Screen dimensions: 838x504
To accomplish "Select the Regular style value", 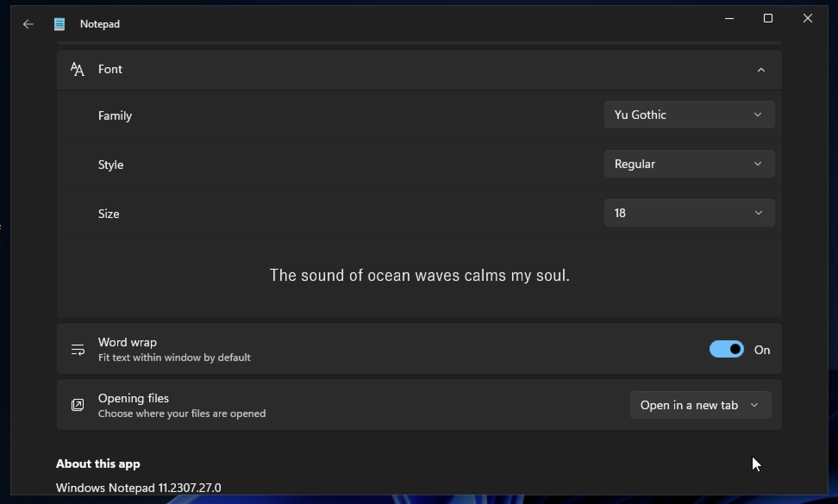I will coord(688,164).
